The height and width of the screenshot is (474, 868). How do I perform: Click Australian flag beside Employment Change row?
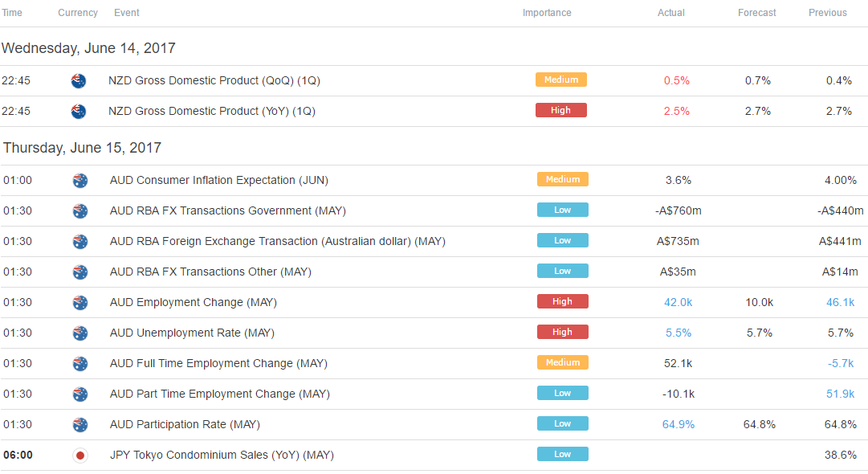click(80, 302)
